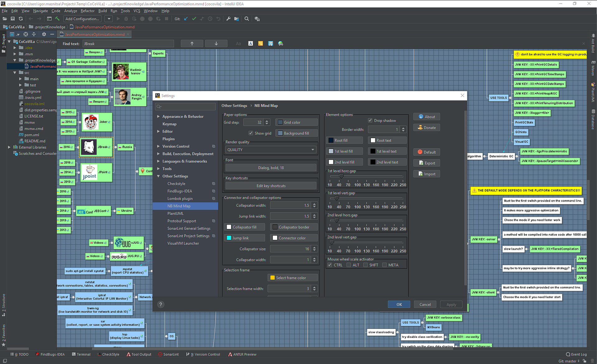Click the Select frame color swatch
The image size is (597, 364).
pos(292,278)
